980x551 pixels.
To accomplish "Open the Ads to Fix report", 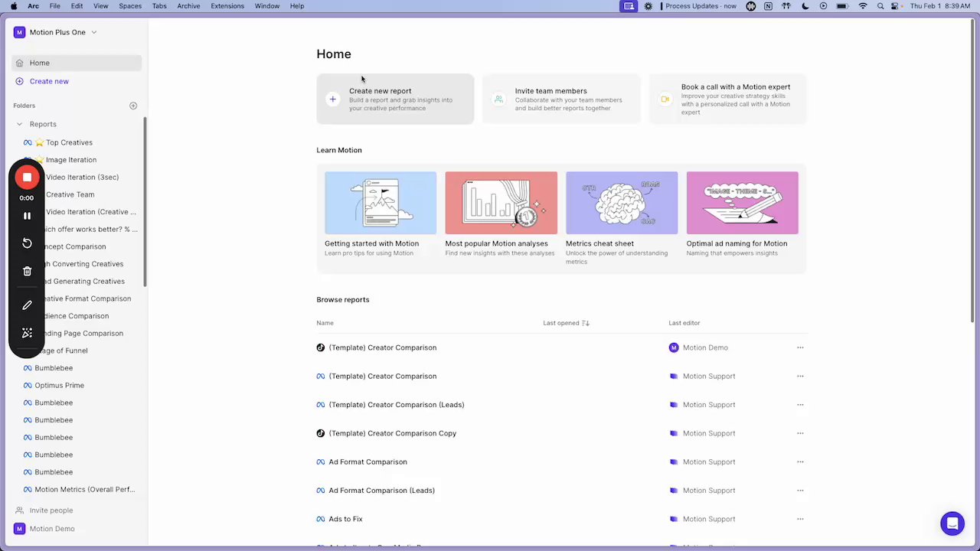I will [x=345, y=519].
